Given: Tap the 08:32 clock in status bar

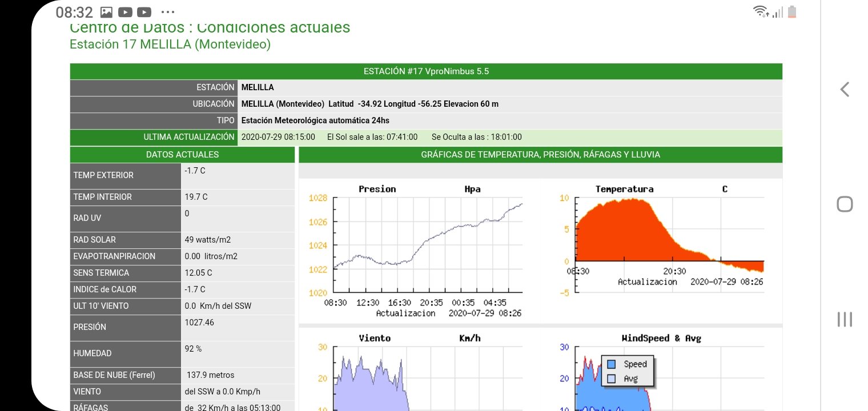Looking at the screenshot, I should point(74,12).
